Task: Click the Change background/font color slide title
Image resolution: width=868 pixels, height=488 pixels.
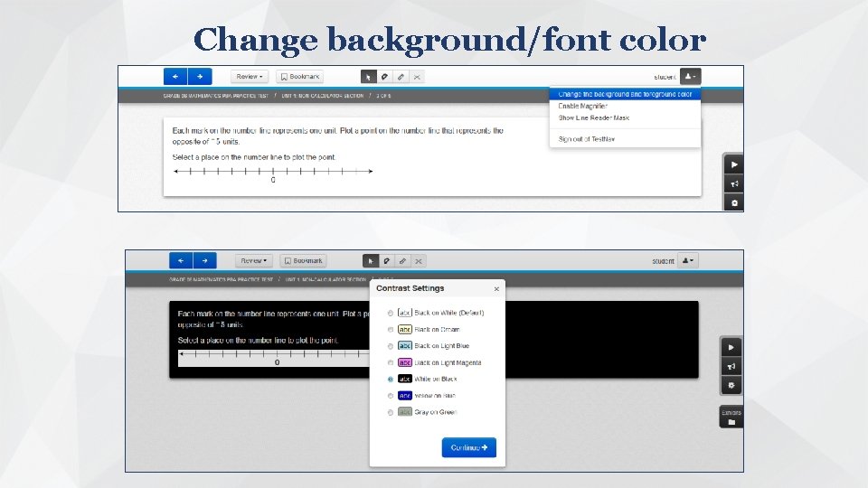Action: coord(449,40)
